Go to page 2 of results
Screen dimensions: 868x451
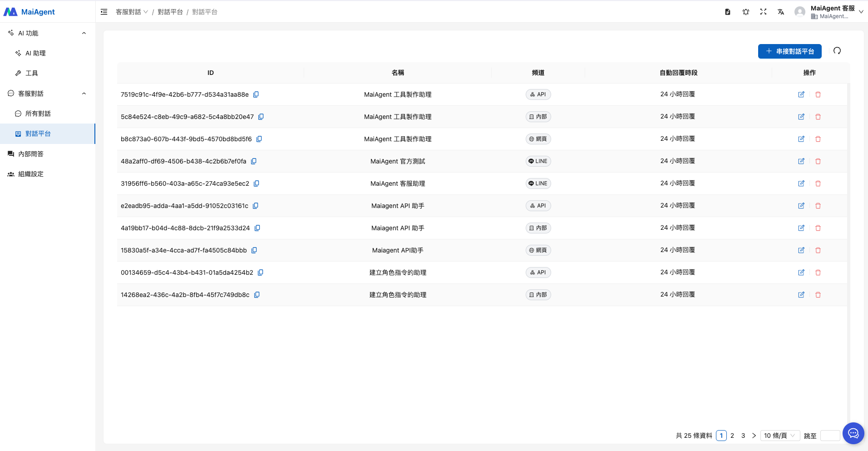click(x=732, y=436)
